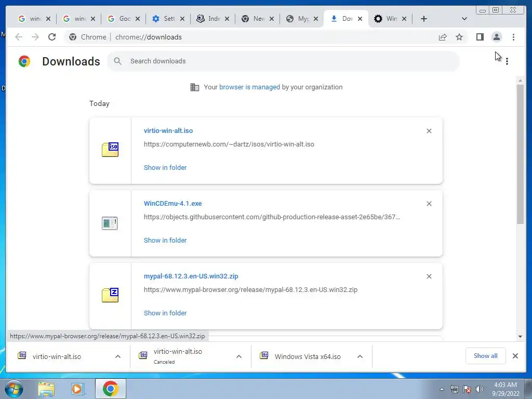
Task: Click the Chrome logo beside Downloads
Action: pyautogui.click(x=24, y=61)
